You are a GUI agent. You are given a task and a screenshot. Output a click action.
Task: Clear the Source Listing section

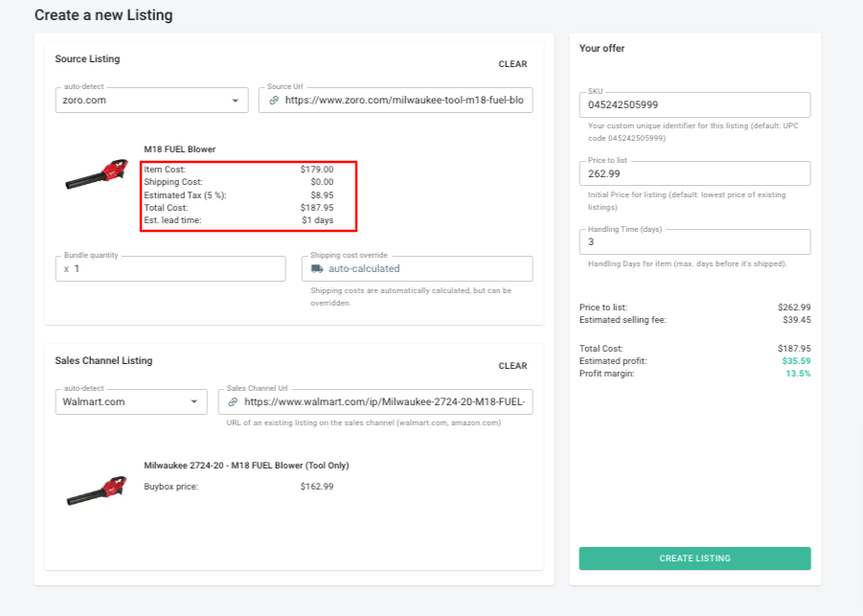tap(512, 64)
